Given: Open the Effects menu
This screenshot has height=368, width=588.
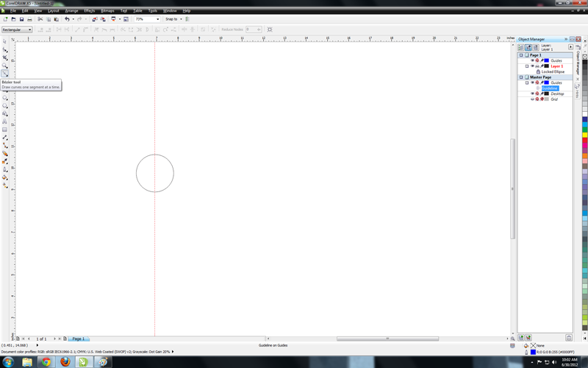Looking at the screenshot, I should point(89,11).
